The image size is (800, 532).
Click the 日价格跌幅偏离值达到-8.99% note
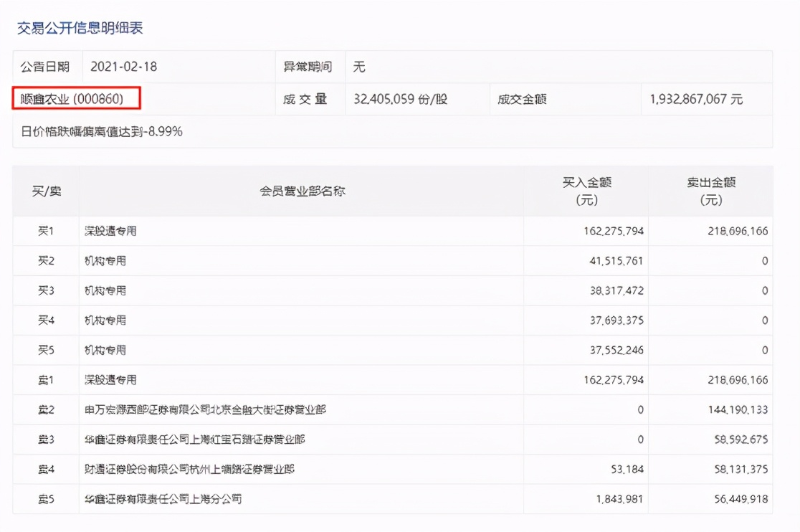(x=102, y=132)
